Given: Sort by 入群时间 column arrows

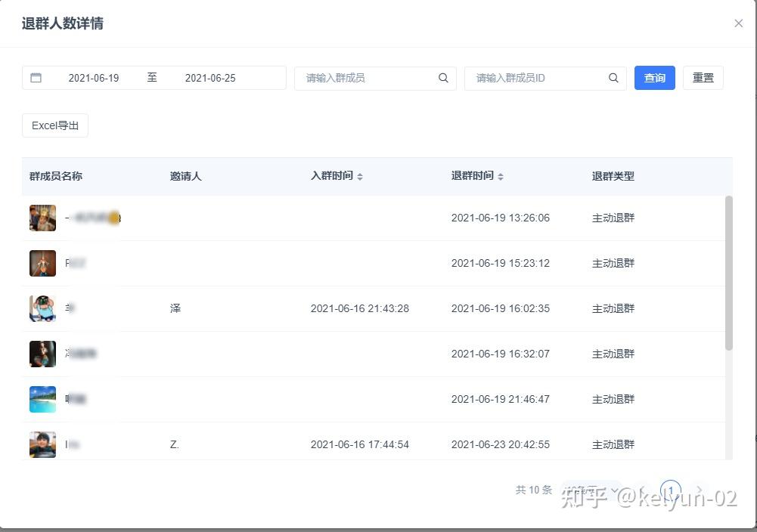Looking at the screenshot, I should [360, 176].
